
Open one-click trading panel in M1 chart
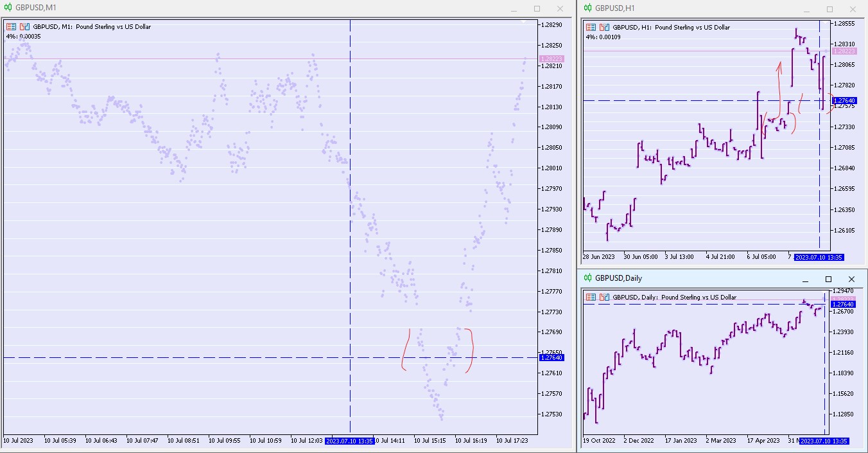tap(12, 27)
